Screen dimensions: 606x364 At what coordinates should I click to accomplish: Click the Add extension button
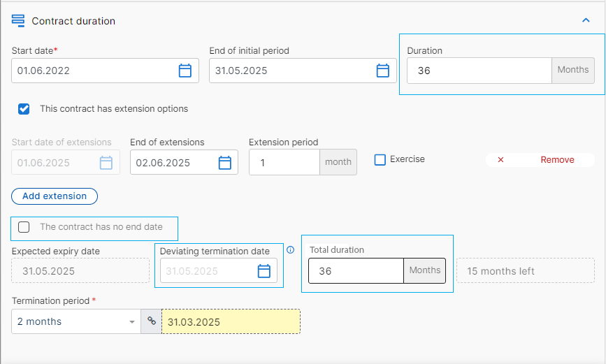click(55, 196)
